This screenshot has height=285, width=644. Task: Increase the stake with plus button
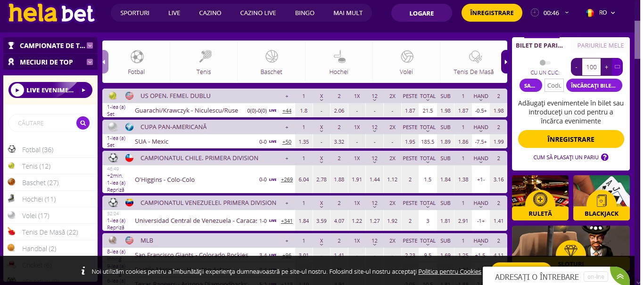coord(607,67)
